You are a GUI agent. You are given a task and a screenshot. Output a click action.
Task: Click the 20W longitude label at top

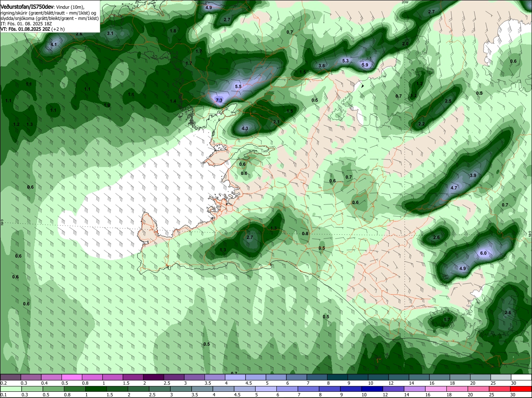pyautogui.click(x=405, y=2)
